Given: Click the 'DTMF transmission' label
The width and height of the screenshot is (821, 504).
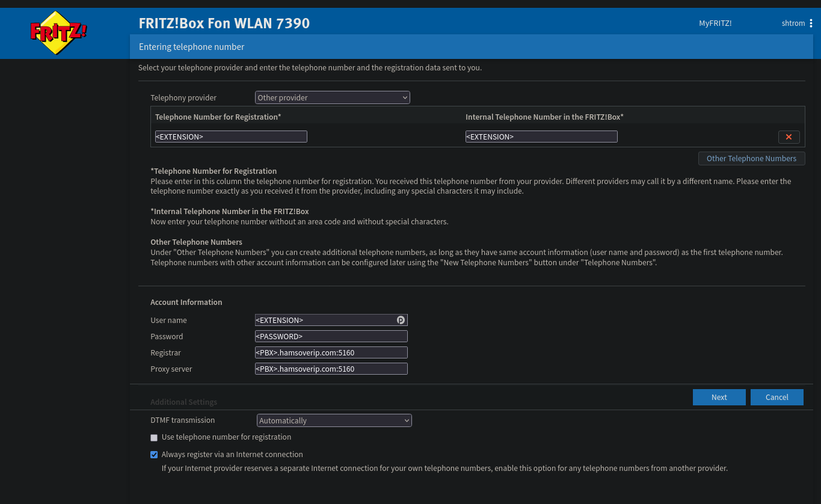Looking at the screenshot, I should [183, 420].
